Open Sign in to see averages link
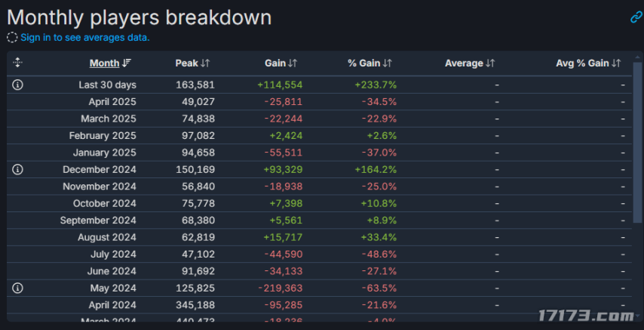The width and height of the screenshot is (644, 330). (85, 38)
